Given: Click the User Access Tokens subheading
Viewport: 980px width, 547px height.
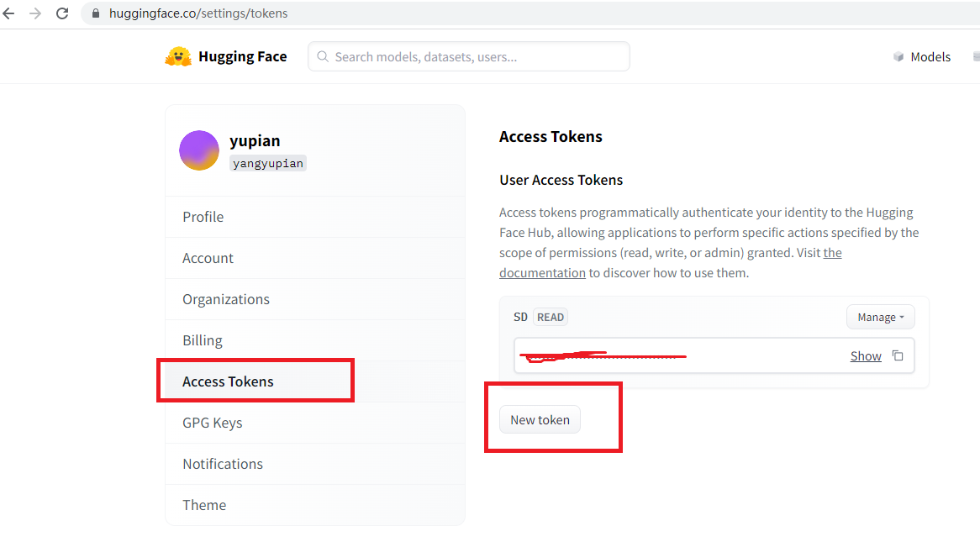Looking at the screenshot, I should (x=561, y=180).
